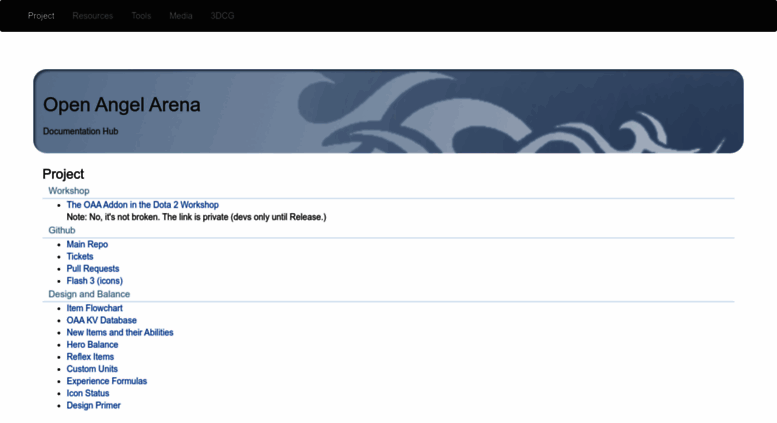
Task: Click the Open Angel Arena banner title
Action: 122,105
